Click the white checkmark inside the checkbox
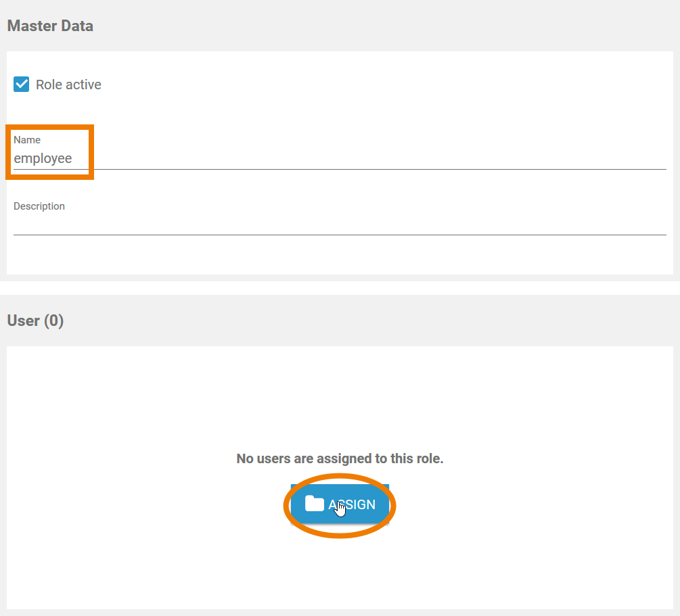 pyautogui.click(x=22, y=85)
